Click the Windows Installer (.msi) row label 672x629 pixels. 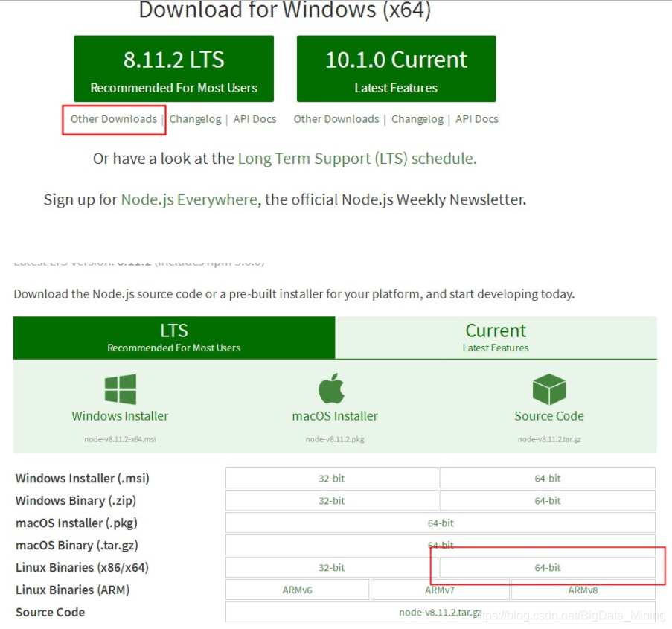(x=83, y=478)
